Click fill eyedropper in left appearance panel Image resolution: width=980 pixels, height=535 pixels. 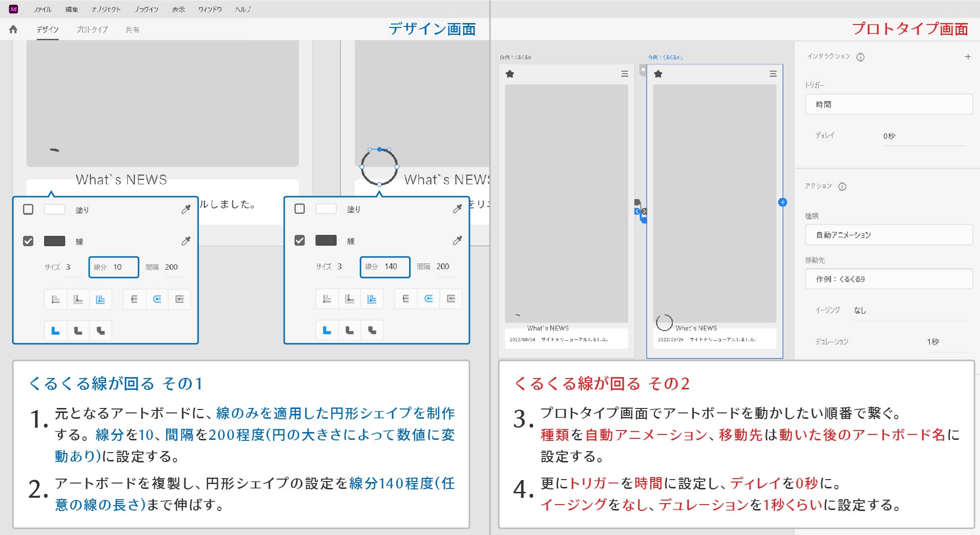click(186, 209)
